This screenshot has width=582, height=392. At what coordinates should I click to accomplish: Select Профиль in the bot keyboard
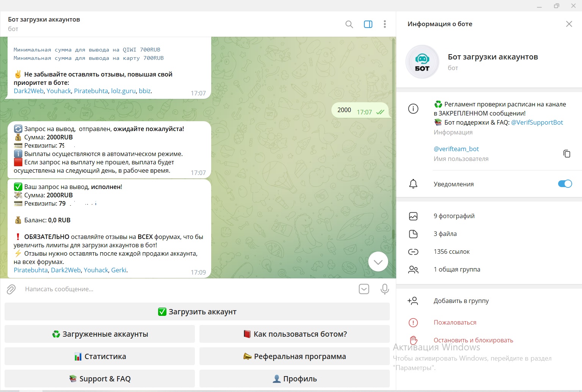[x=295, y=379]
